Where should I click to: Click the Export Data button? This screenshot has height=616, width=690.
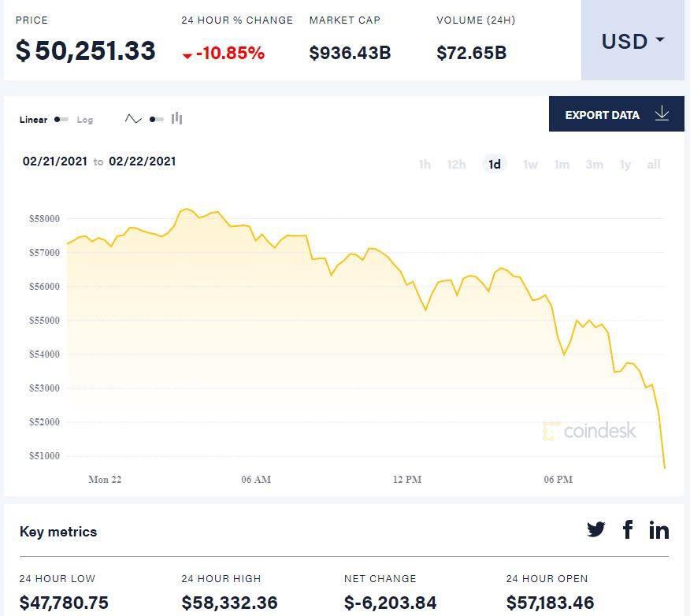point(603,114)
